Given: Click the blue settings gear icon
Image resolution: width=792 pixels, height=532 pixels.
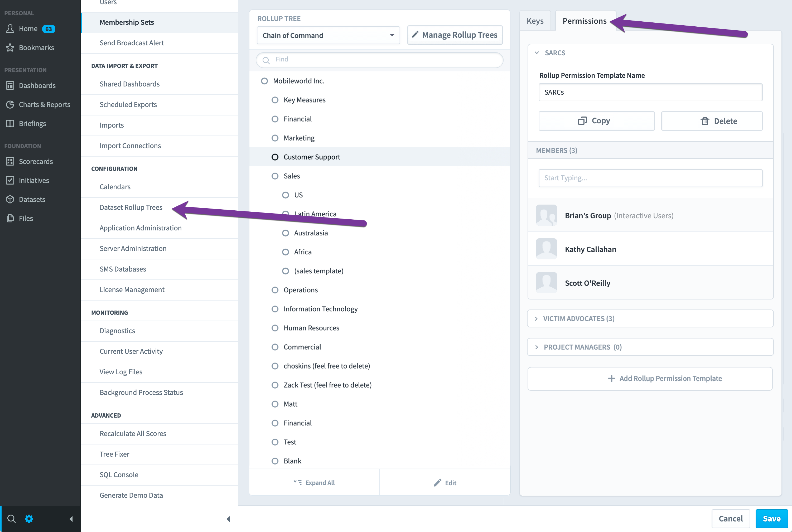Looking at the screenshot, I should pyautogui.click(x=29, y=519).
